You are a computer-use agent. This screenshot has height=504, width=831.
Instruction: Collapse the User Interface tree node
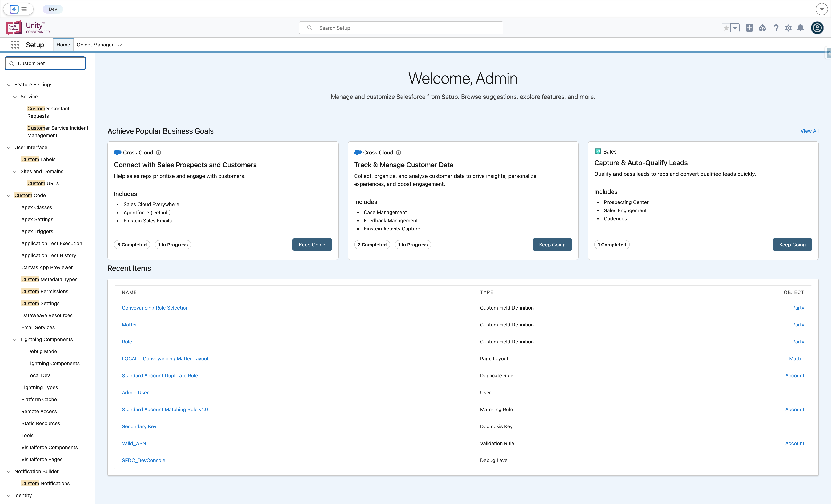(9, 148)
